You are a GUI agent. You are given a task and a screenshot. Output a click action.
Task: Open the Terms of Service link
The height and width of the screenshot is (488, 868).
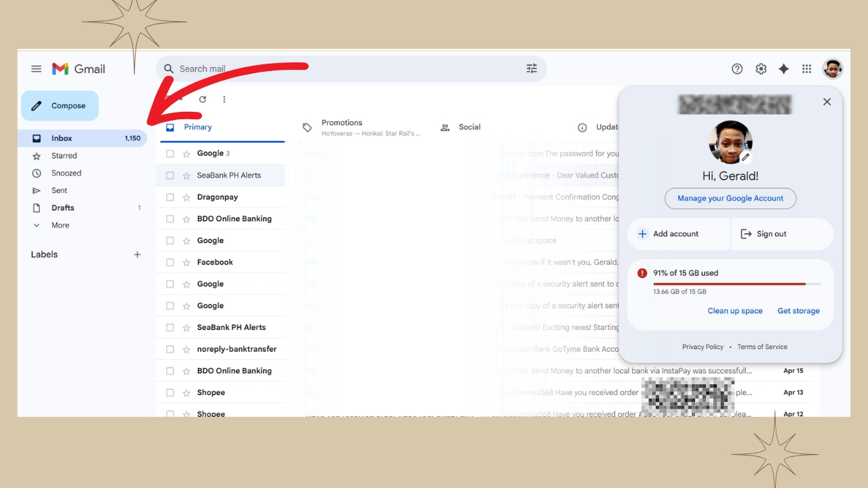(762, 347)
